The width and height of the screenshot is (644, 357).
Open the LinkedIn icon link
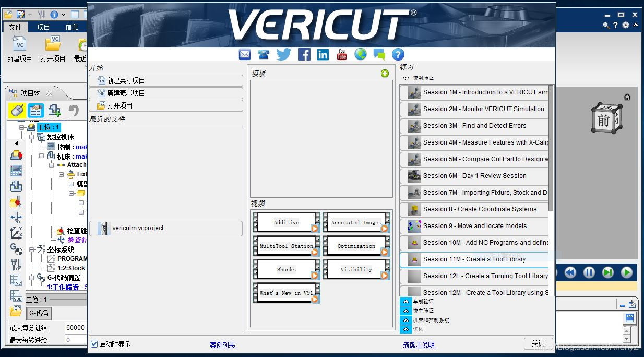tap(323, 54)
